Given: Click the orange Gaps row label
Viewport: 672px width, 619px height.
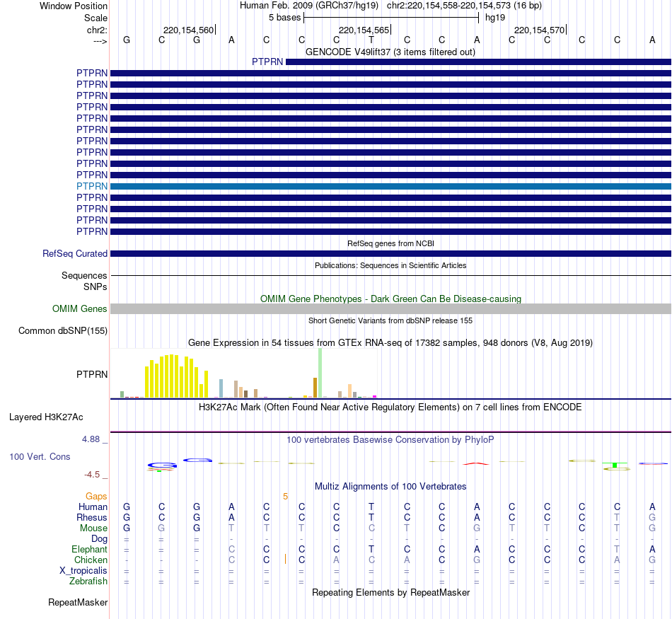Looking at the screenshot, I should (96, 496).
